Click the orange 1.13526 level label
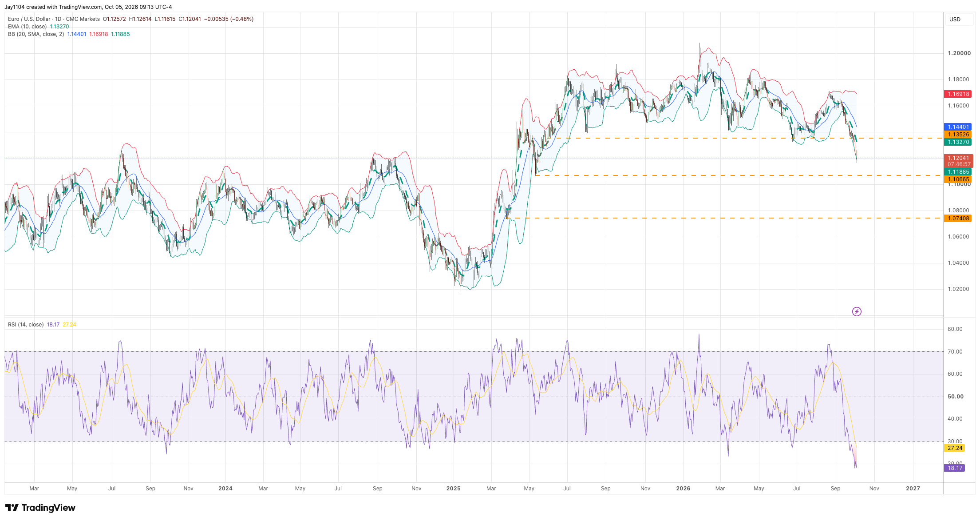This screenshot has height=521, width=980. (x=958, y=135)
